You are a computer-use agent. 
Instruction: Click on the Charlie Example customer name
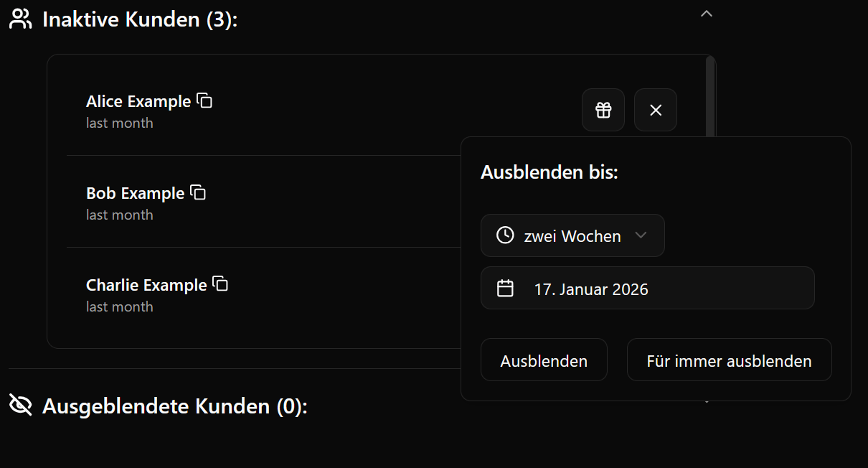click(146, 286)
